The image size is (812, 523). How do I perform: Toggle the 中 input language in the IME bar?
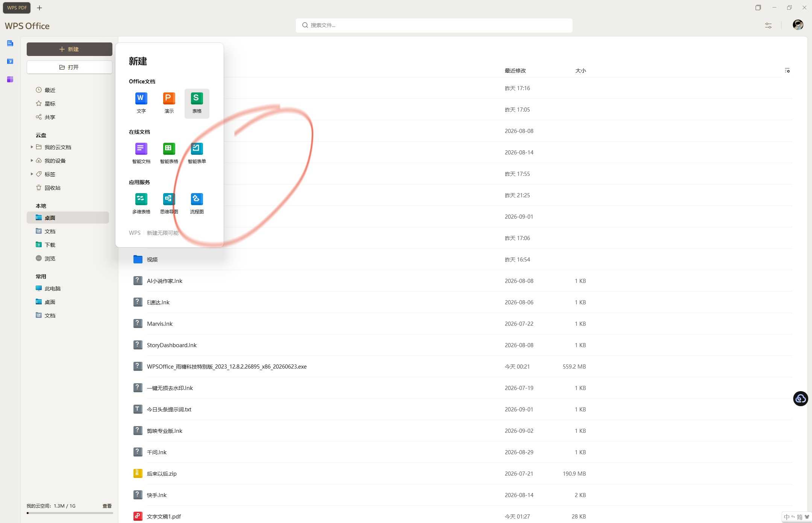tap(786, 517)
